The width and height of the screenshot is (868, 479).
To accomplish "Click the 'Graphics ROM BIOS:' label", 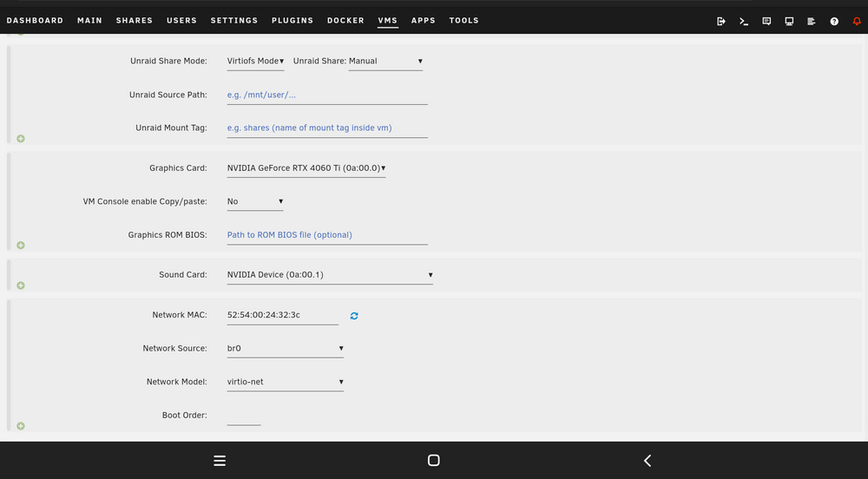I will 168,235.
